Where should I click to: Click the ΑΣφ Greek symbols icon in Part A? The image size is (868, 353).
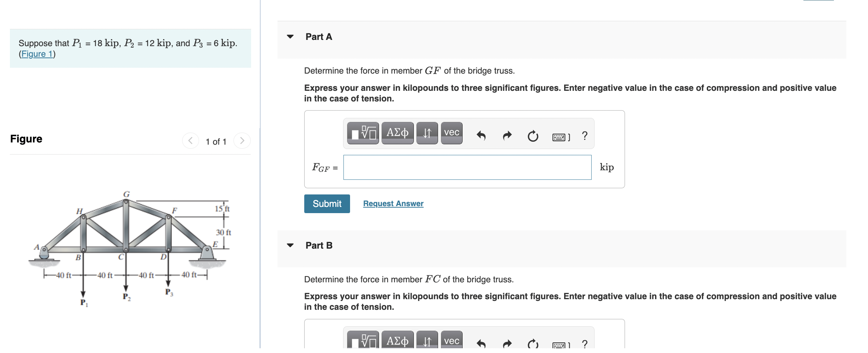[397, 133]
